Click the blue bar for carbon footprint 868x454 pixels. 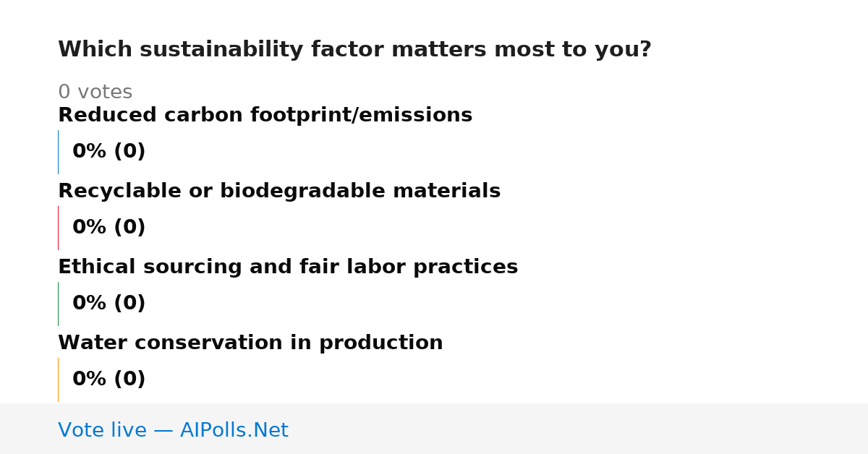(58, 152)
